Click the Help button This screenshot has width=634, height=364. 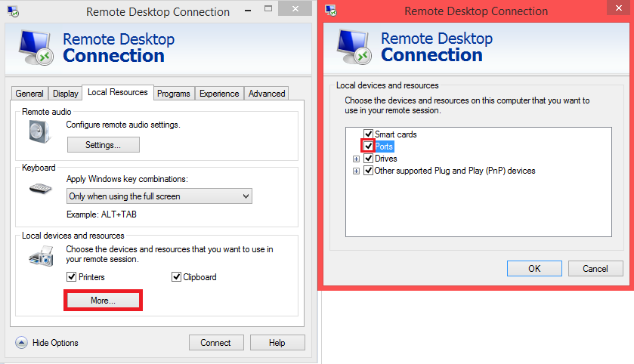tap(277, 343)
